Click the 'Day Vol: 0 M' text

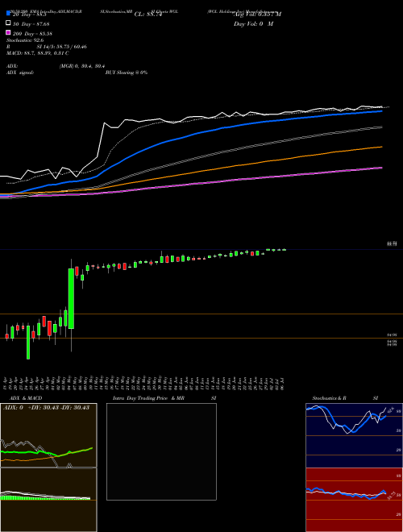[x=253, y=23]
